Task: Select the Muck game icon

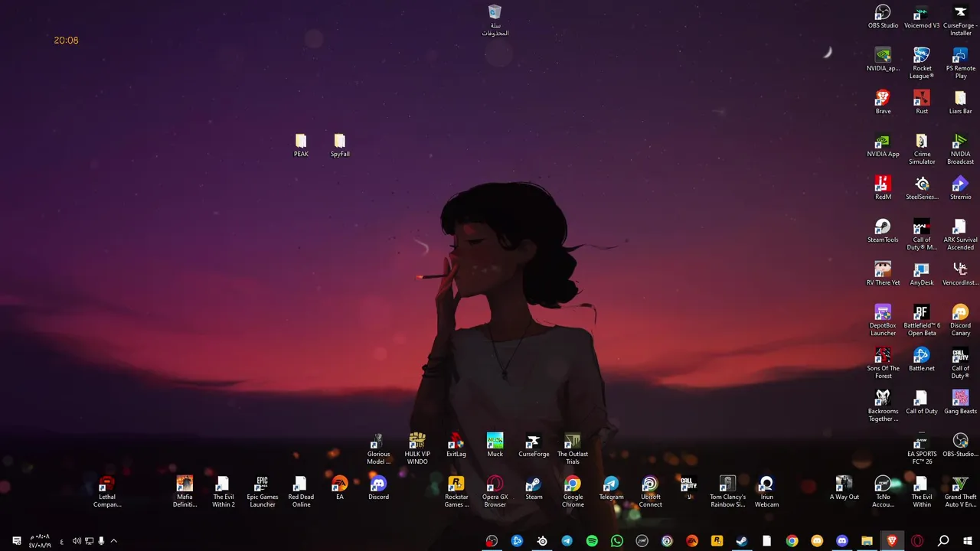Action: coord(495,445)
